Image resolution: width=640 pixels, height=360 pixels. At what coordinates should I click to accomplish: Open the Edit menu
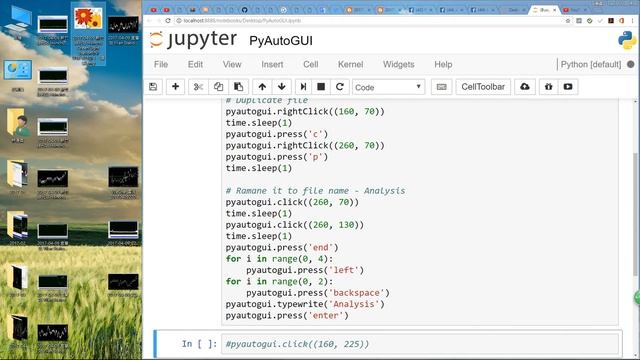click(195, 64)
